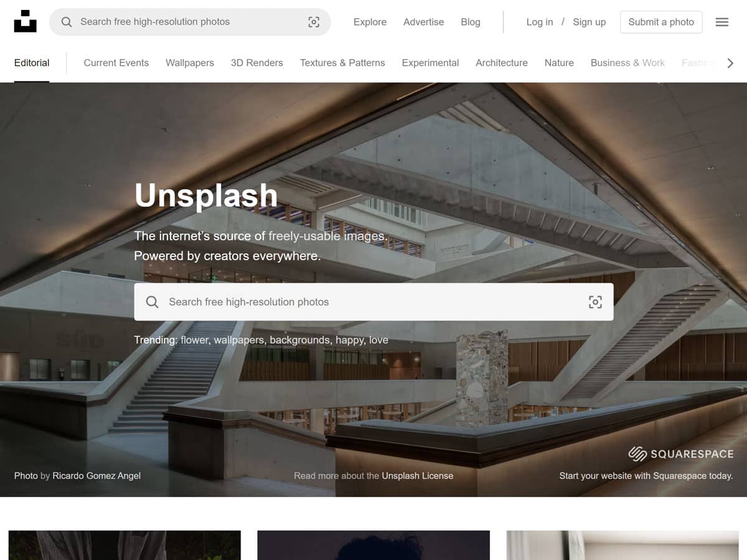747x560 pixels.
Task: Open the Unsplash License link
Action: [x=418, y=475]
